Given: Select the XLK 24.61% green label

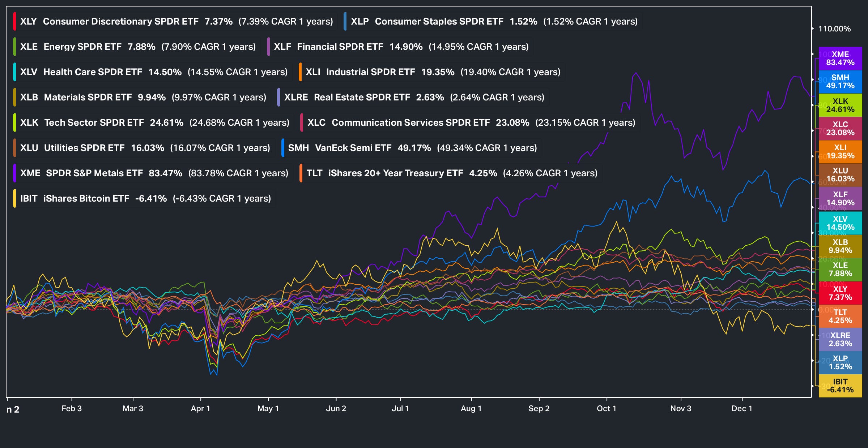Looking at the screenshot, I should pyautogui.click(x=840, y=105).
